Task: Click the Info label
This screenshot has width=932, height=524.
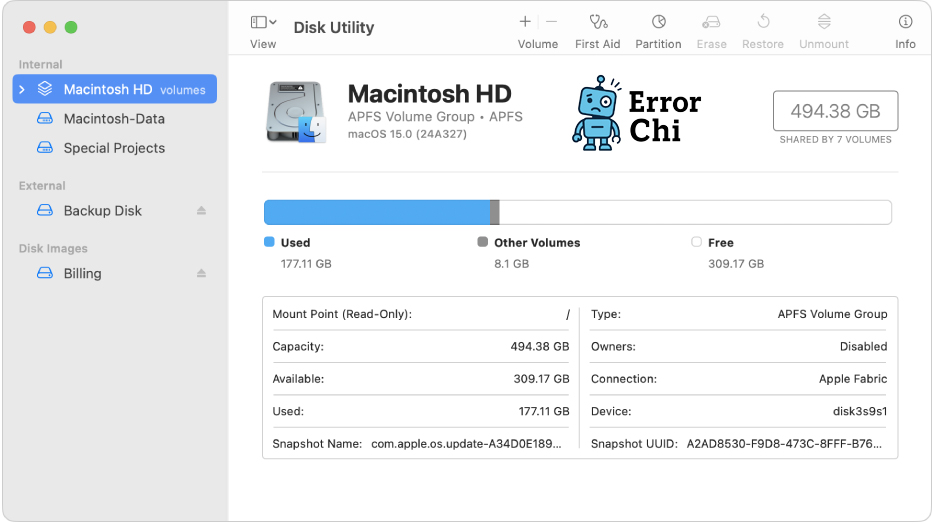Action: (x=905, y=44)
